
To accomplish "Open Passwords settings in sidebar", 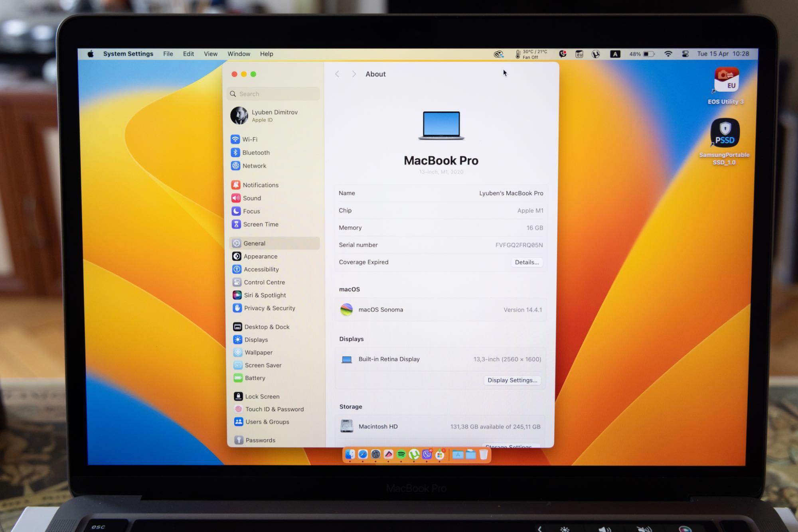I will point(255,440).
